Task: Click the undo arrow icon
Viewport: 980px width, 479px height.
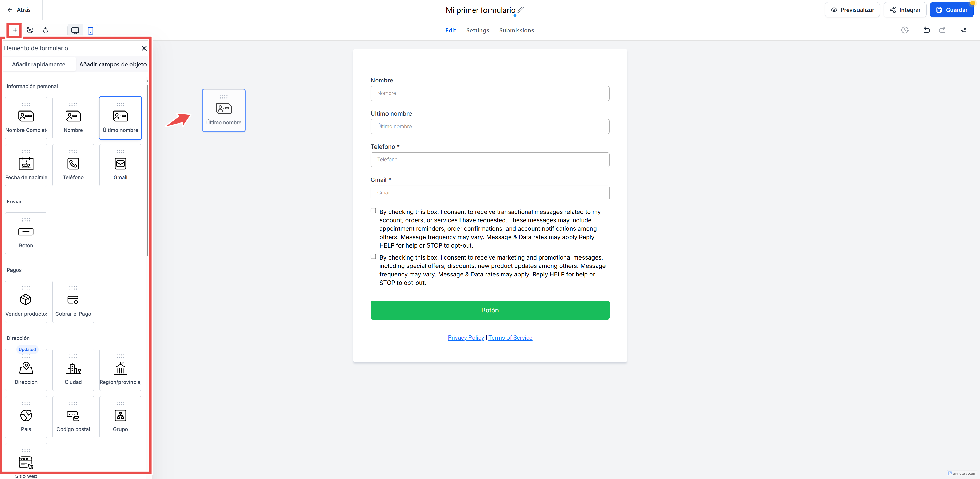Action: pyautogui.click(x=927, y=30)
